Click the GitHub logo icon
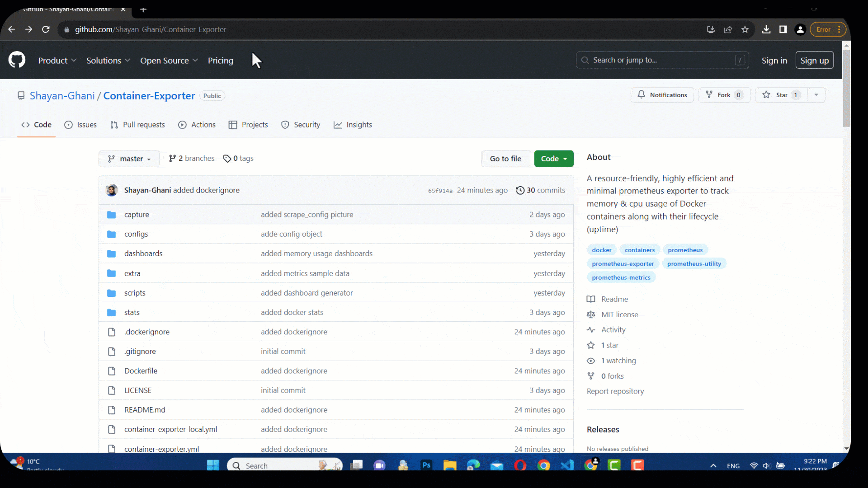868x488 pixels. (x=17, y=60)
